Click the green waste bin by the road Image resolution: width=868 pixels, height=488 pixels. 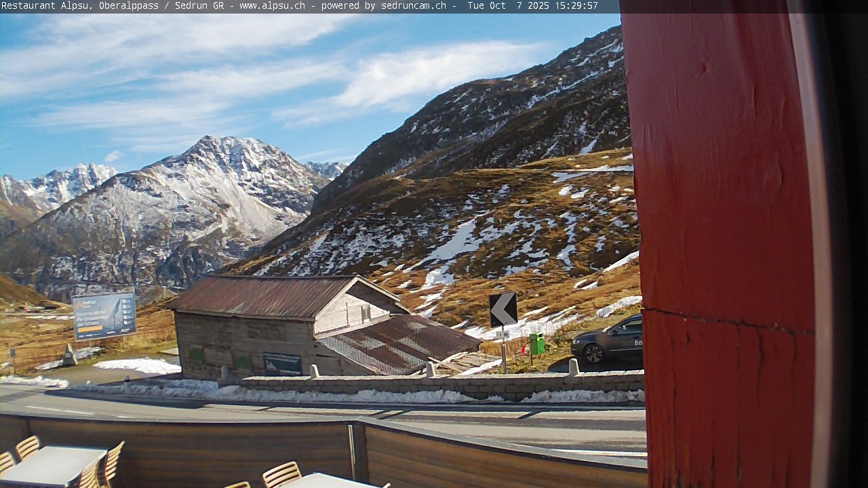536,344
